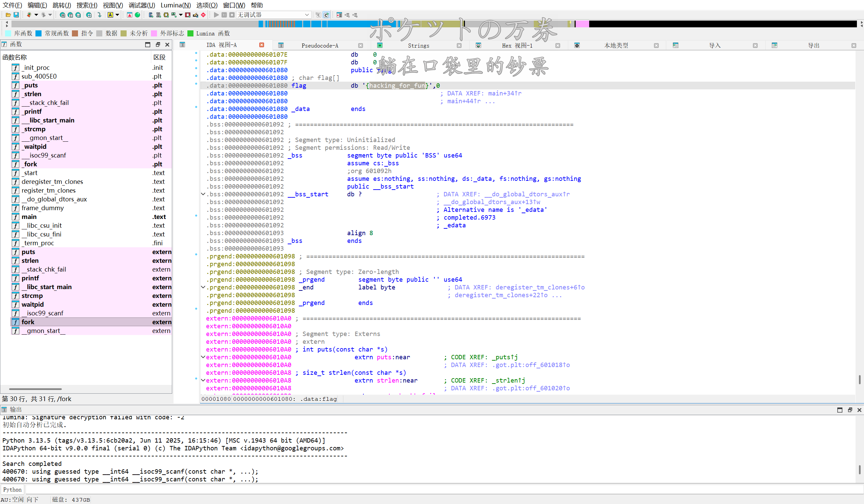The image size is (864, 504).
Task: Switch to the Pseudocode-A tab
Action: pyautogui.click(x=319, y=45)
